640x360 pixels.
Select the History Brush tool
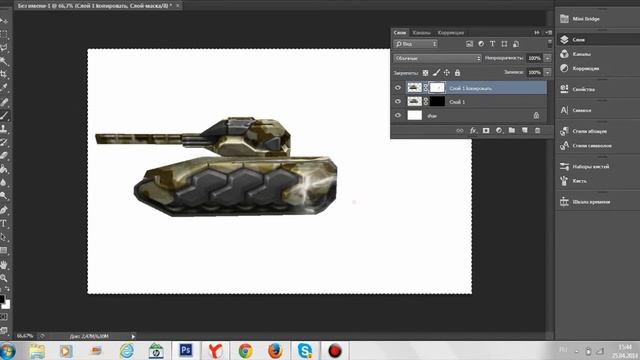(4, 142)
